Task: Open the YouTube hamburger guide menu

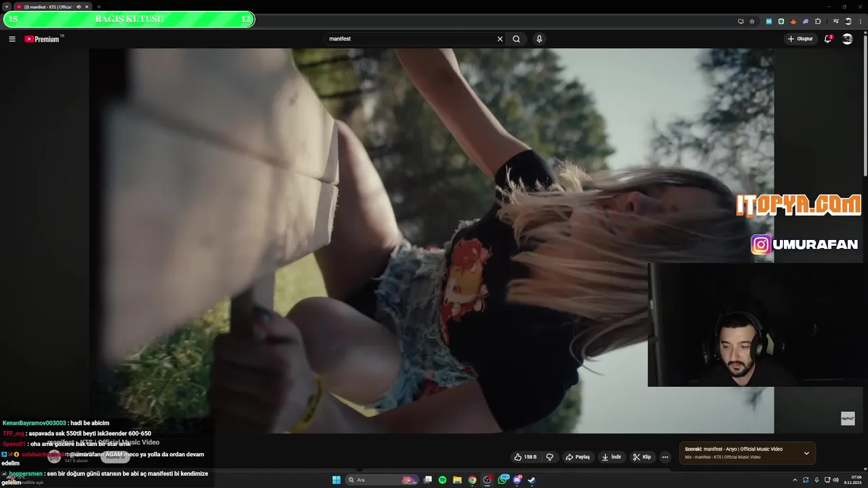Action: (12, 39)
